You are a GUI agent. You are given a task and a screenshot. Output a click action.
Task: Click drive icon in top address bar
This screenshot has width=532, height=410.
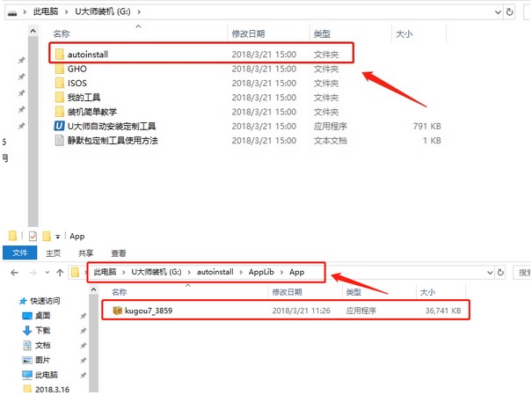tap(12, 13)
